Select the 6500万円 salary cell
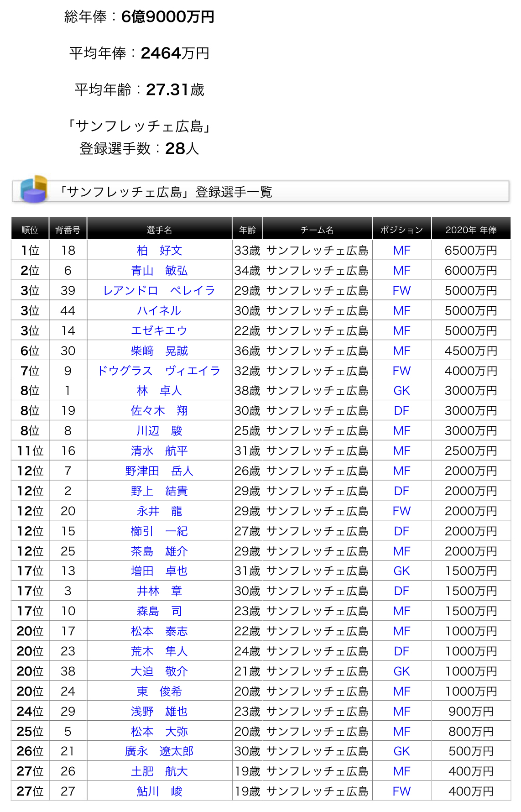The width and height of the screenshot is (521, 812). [x=471, y=251]
